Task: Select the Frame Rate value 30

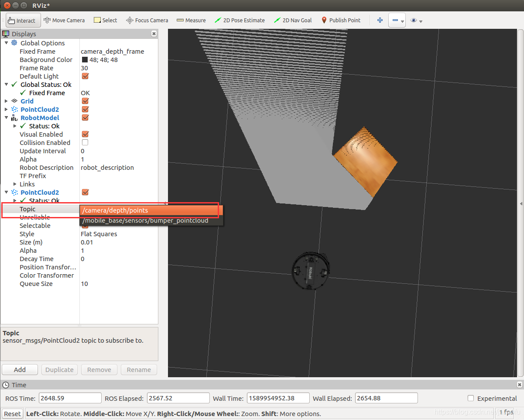Action: tap(84, 68)
